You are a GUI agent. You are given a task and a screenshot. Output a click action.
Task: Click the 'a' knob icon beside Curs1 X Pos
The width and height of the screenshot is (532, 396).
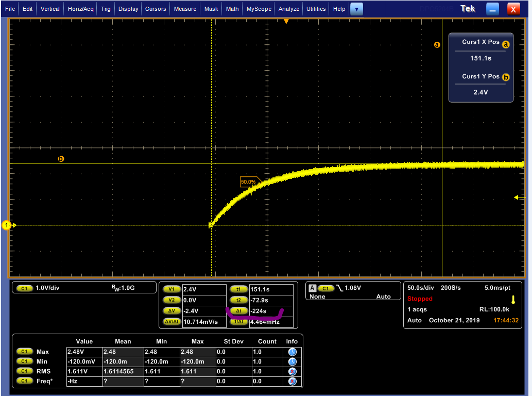click(506, 44)
